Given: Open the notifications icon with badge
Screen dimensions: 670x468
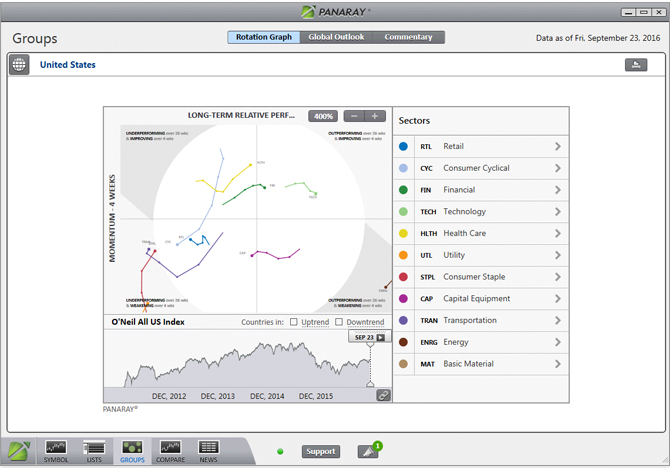Looking at the screenshot, I should pyautogui.click(x=368, y=451).
